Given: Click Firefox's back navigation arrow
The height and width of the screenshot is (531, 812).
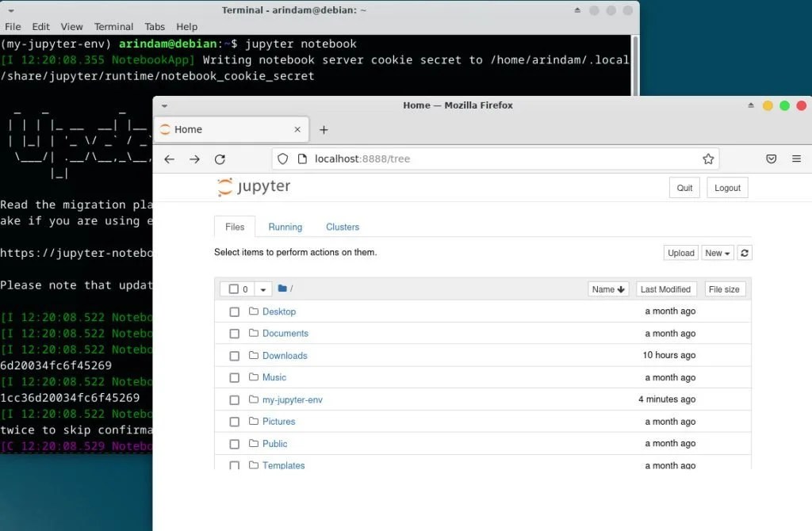Looking at the screenshot, I should click(x=169, y=159).
